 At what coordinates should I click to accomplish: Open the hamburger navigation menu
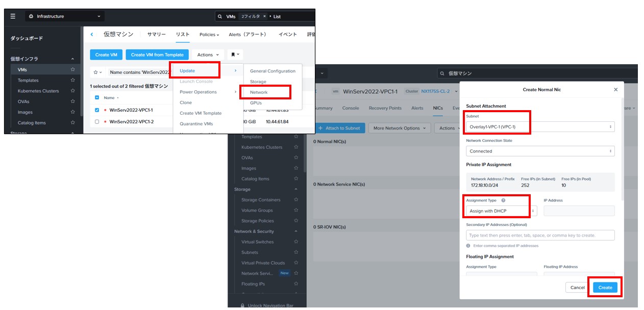13,16
